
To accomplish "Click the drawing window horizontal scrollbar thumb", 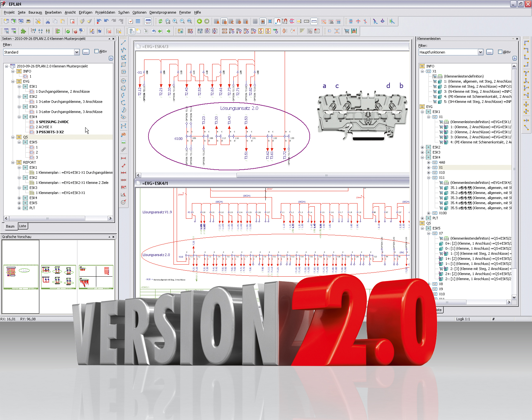I will click(323, 175).
